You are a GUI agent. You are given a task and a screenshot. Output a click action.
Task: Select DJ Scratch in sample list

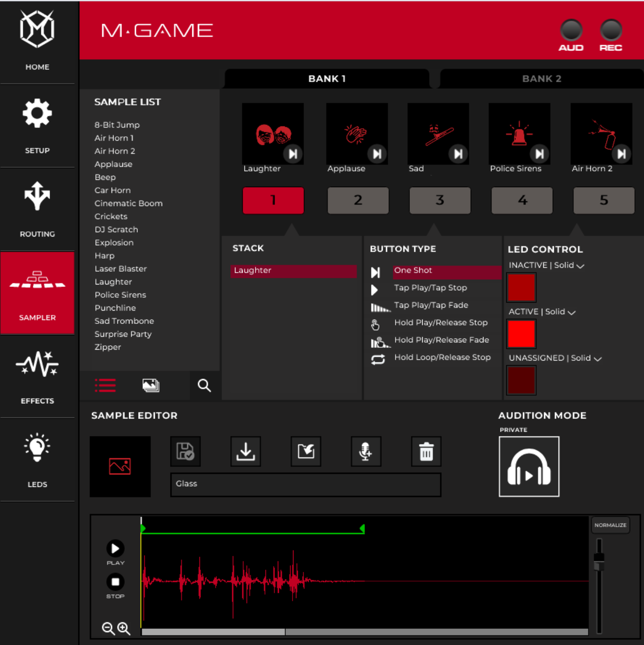click(116, 229)
